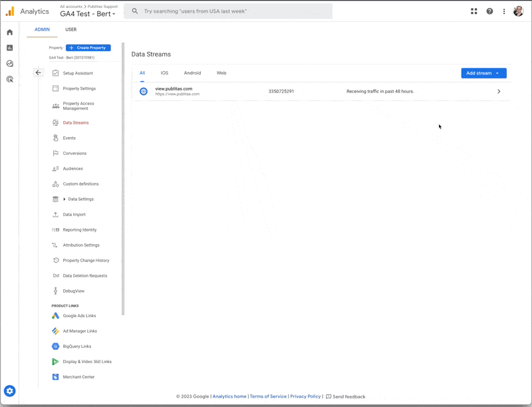The width and height of the screenshot is (532, 407).
Task: Open Data Deletion Requests
Action: [x=85, y=276]
